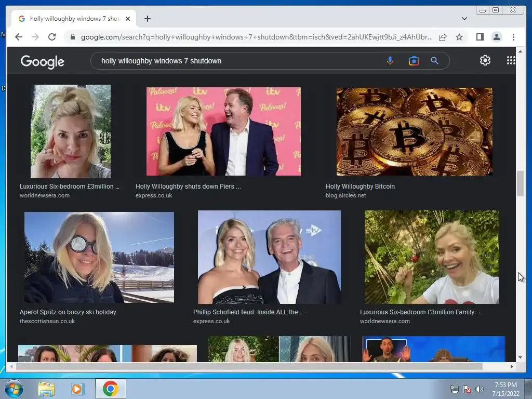
Task: Open the ski holiday sunglasses image
Action: pyautogui.click(x=99, y=257)
